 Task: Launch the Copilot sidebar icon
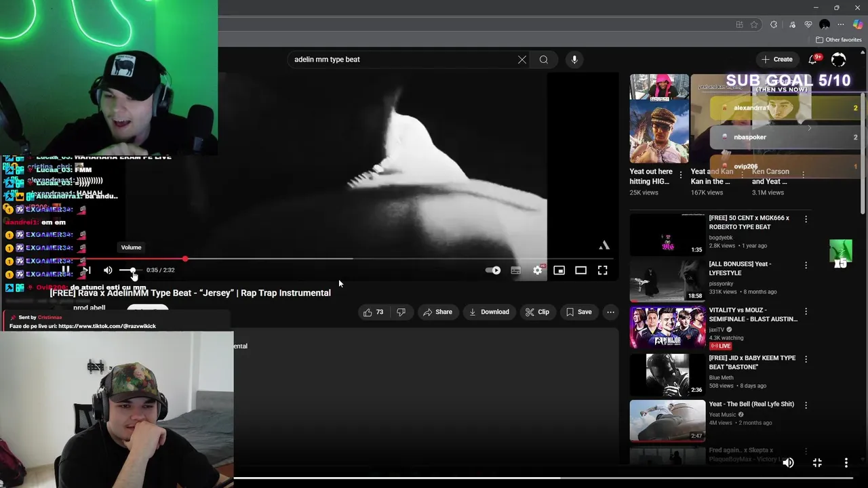pyautogui.click(x=858, y=24)
